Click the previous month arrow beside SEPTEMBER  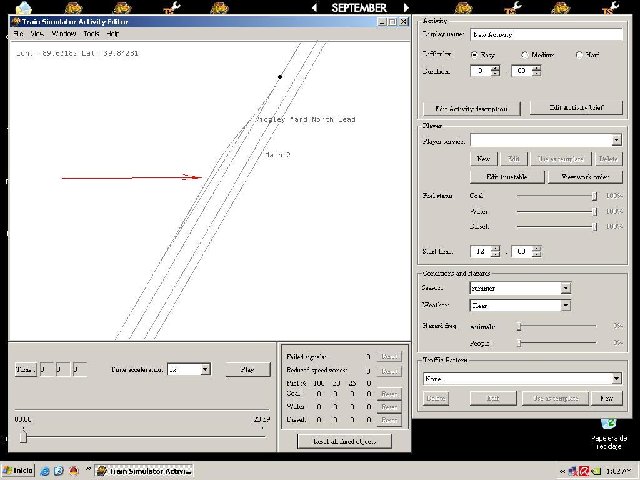point(315,7)
